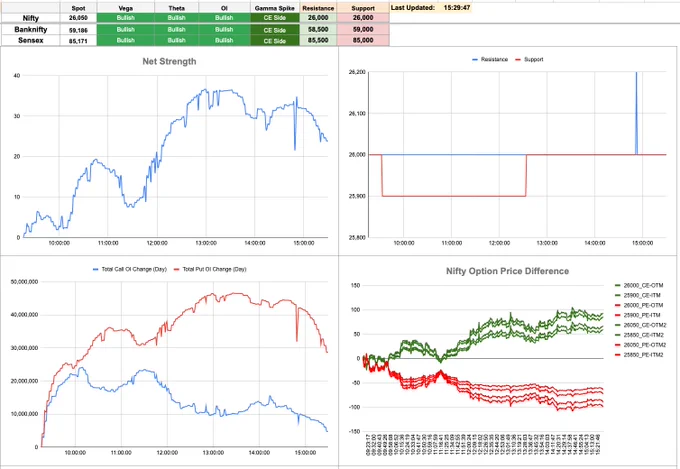Viewport: 680px width, 469px height.
Task: Select the 26000_PE-OTM legend entry
Action: tap(639, 305)
